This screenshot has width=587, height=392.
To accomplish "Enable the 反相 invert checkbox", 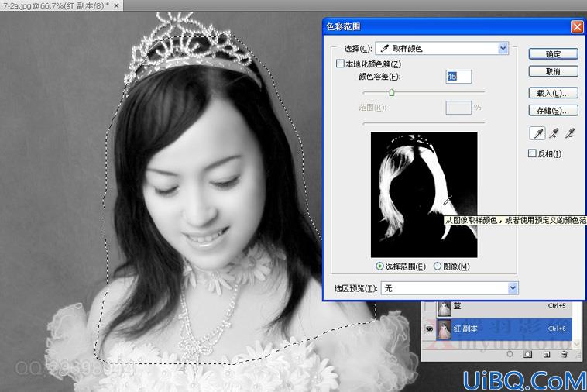I will point(531,153).
